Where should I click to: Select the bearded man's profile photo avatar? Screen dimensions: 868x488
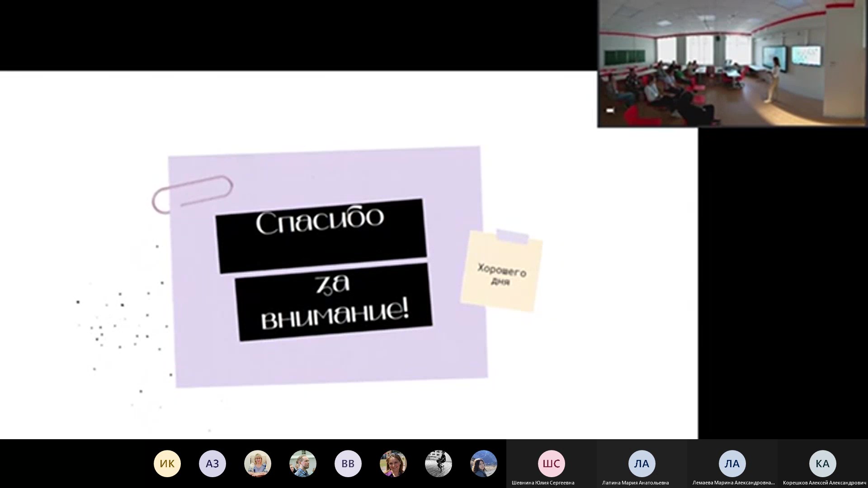point(302,464)
